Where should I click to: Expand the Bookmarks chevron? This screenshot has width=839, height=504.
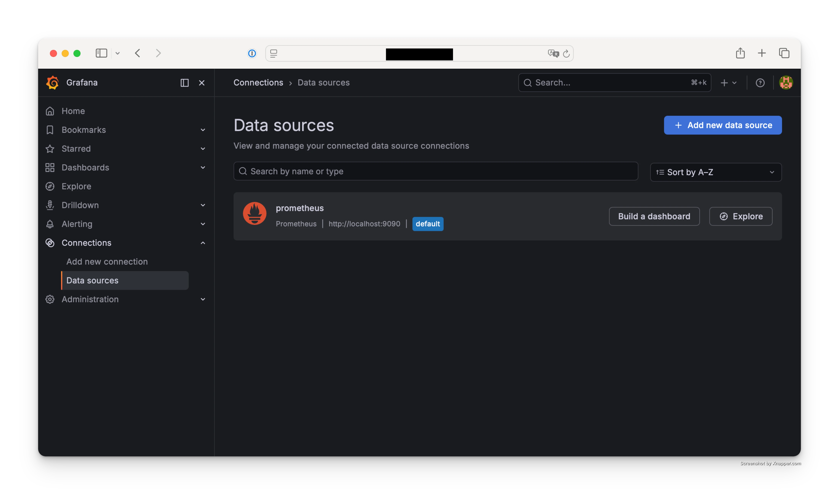(x=203, y=130)
